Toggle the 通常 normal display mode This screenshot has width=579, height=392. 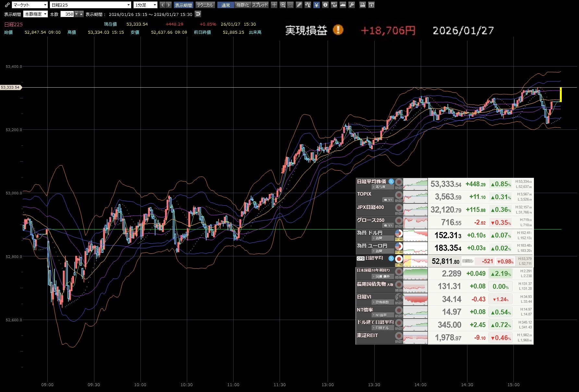(x=225, y=5)
